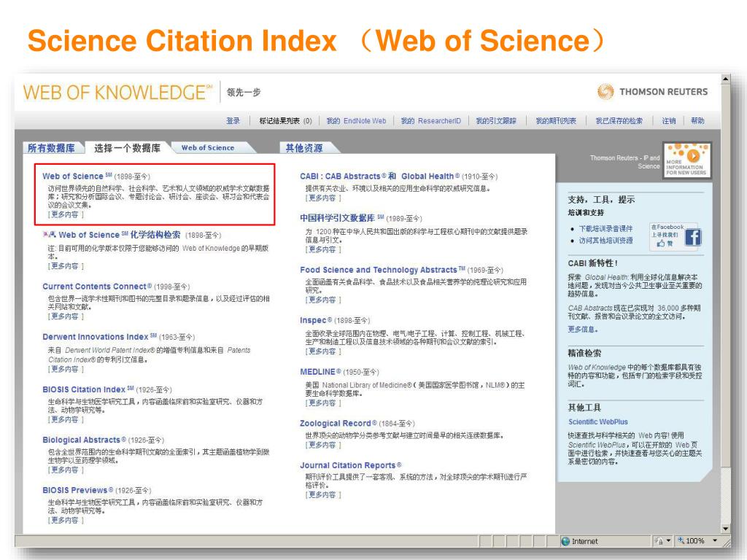Open the More Information for New Users thumbnail

tap(686, 160)
